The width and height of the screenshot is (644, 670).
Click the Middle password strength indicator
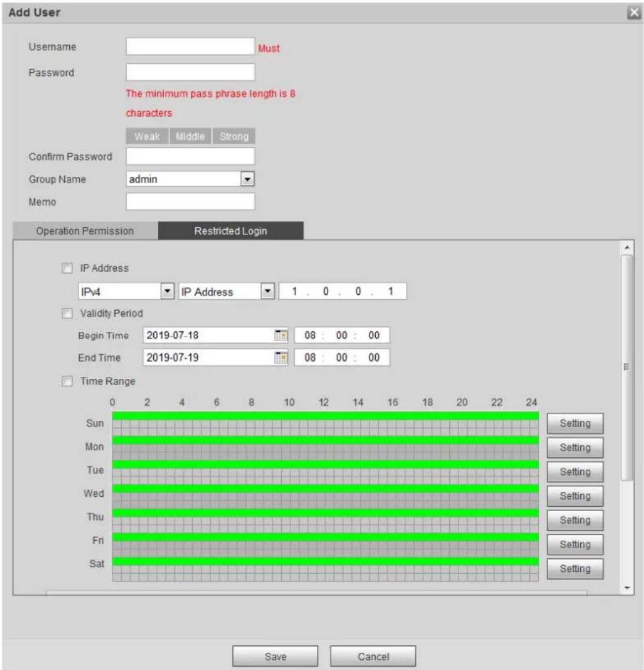pyautogui.click(x=190, y=137)
